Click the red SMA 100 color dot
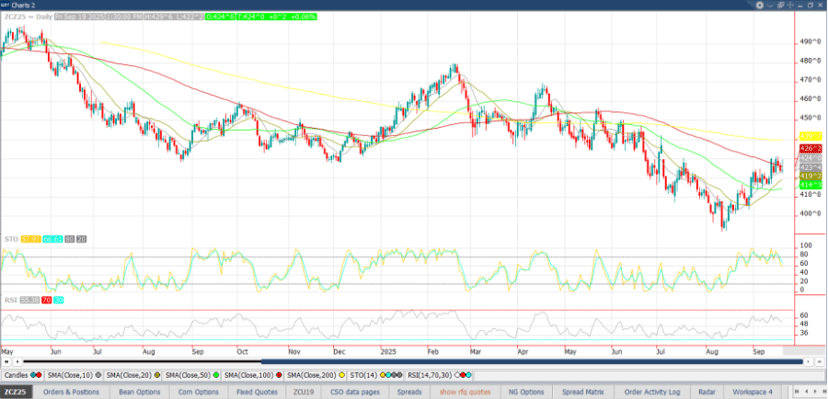Viewport: 828px width, 399px height. [x=278, y=376]
